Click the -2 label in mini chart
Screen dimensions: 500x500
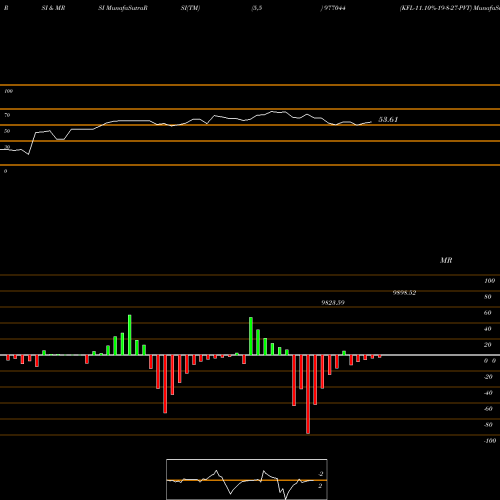[x=321, y=474]
